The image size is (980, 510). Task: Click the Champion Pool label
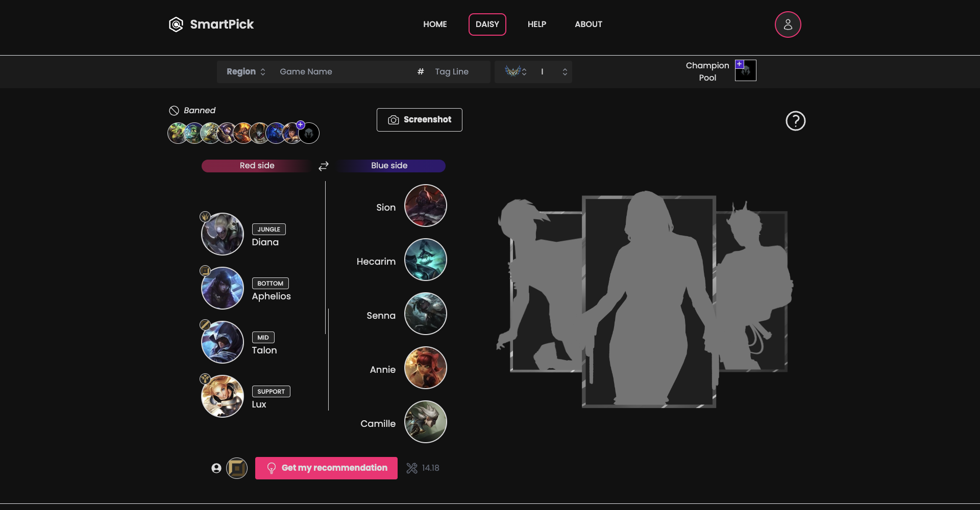[707, 71]
